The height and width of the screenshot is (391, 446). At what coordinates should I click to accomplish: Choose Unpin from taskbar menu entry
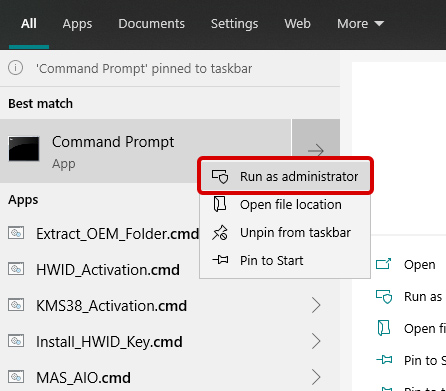285,233
